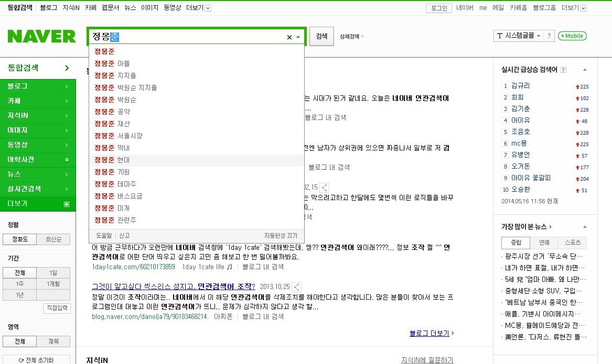Open trending keyword 아이유 꽃갈피
This screenshot has width=612, height=364.
click(x=531, y=178)
